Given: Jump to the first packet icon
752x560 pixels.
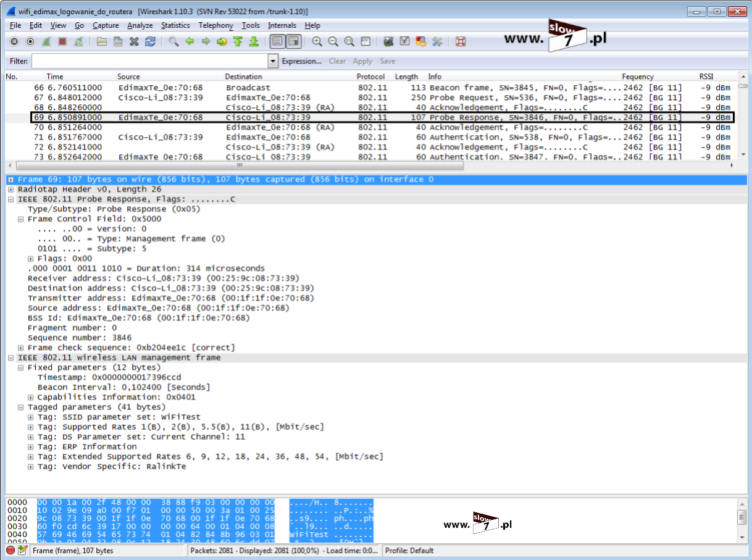Looking at the screenshot, I should (238, 41).
